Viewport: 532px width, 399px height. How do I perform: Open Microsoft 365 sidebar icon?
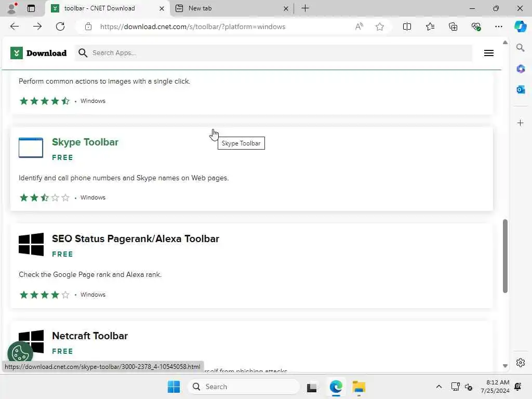point(521,69)
